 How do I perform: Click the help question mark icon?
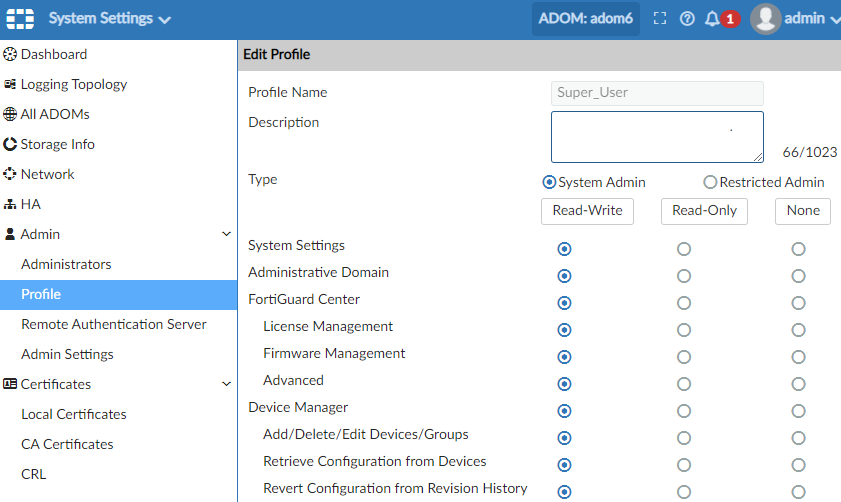coord(687,19)
